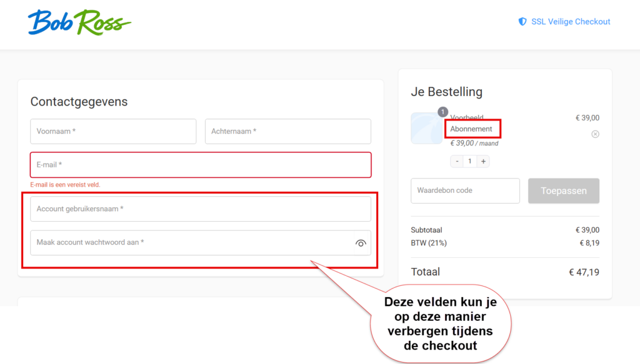Screen dimensions: 640x364
Task: Click the SSL shield icon
Action: 522,21
